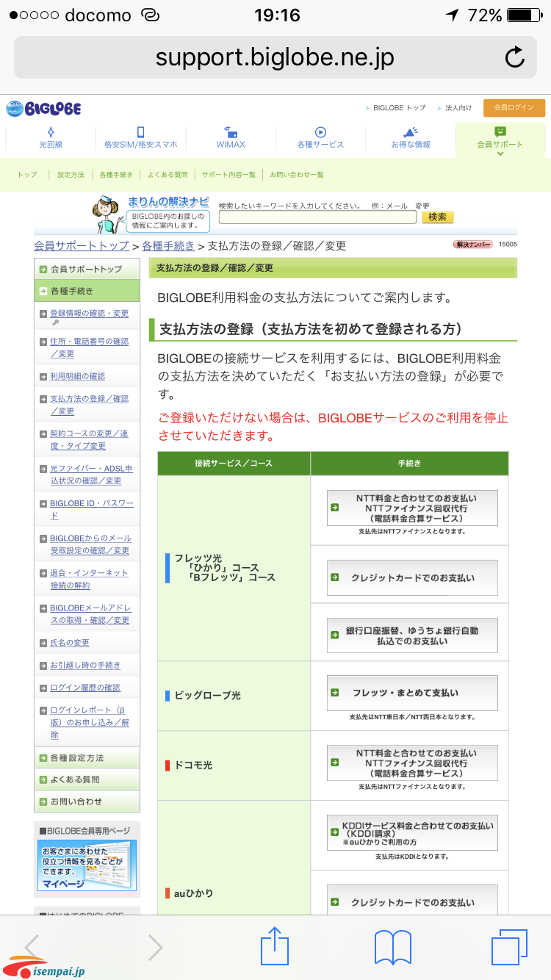Open the お得な情報 tab
Image resolution: width=551 pixels, height=980 pixels.
pyautogui.click(x=411, y=138)
